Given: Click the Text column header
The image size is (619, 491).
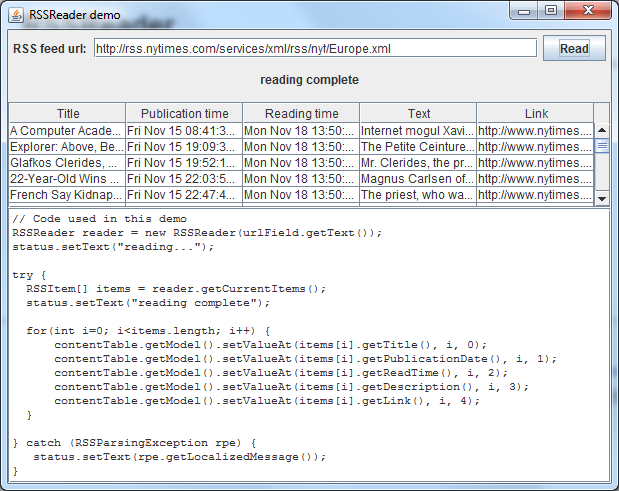Looking at the screenshot, I should (418, 113).
